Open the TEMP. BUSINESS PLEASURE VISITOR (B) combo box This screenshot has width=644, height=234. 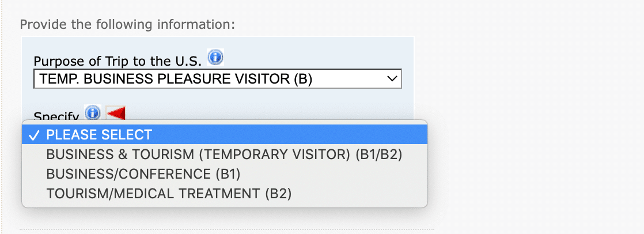pos(217,79)
